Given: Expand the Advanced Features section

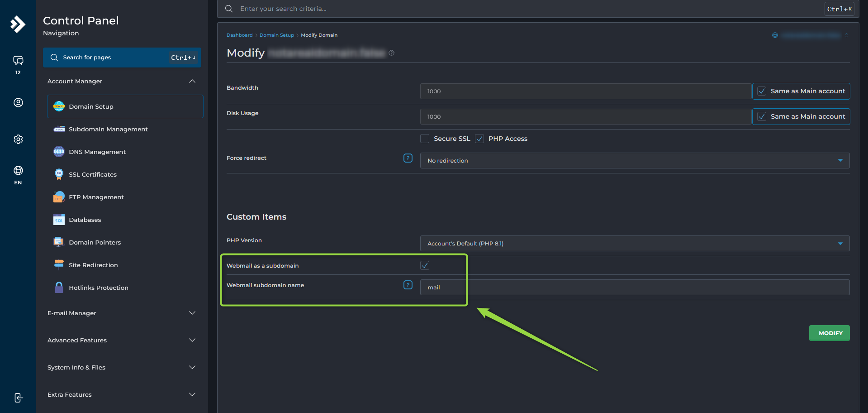Looking at the screenshot, I should 122,340.
